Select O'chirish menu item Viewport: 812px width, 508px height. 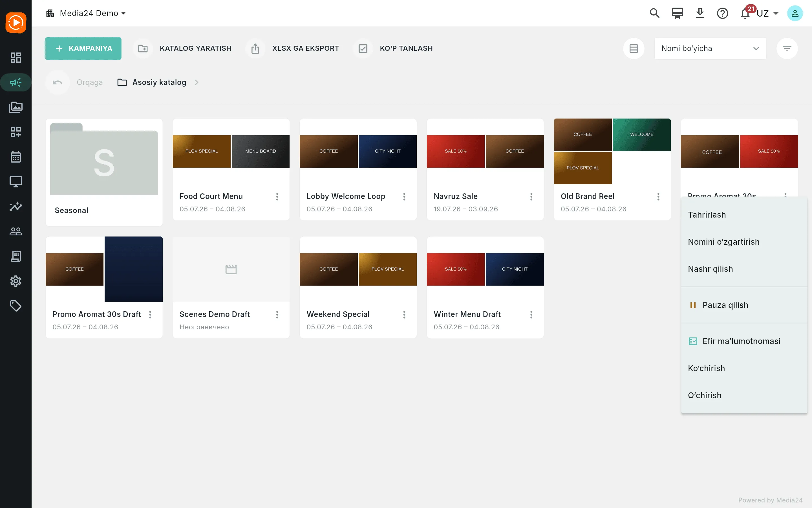pos(744,395)
